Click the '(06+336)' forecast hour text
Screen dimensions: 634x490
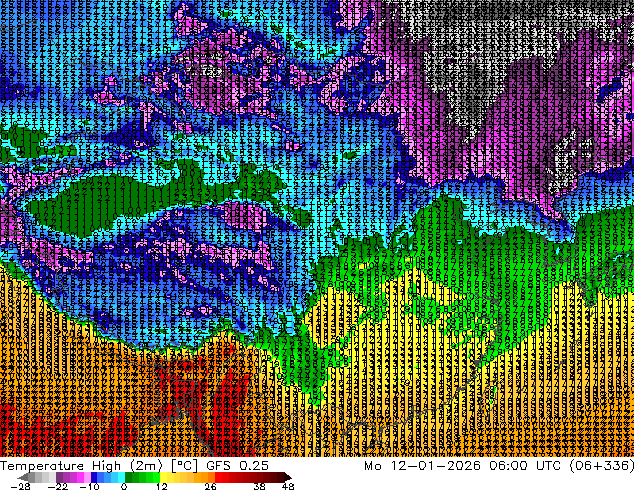[602, 466]
